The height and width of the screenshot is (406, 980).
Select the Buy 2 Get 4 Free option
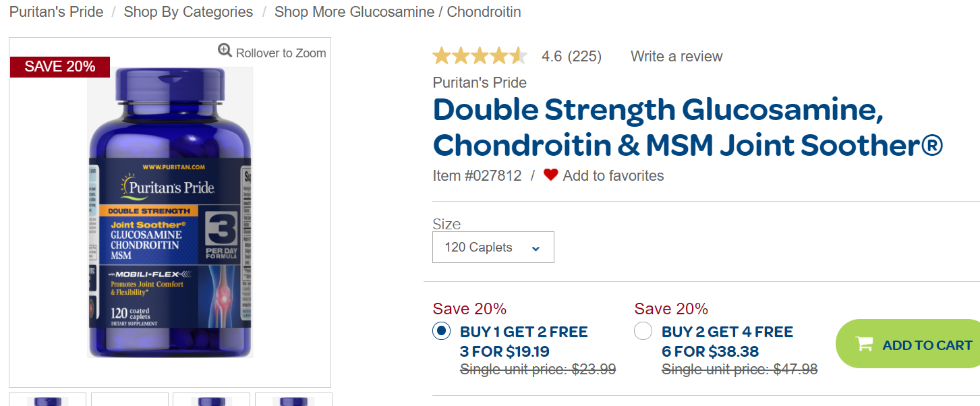pyautogui.click(x=643, y=331)
